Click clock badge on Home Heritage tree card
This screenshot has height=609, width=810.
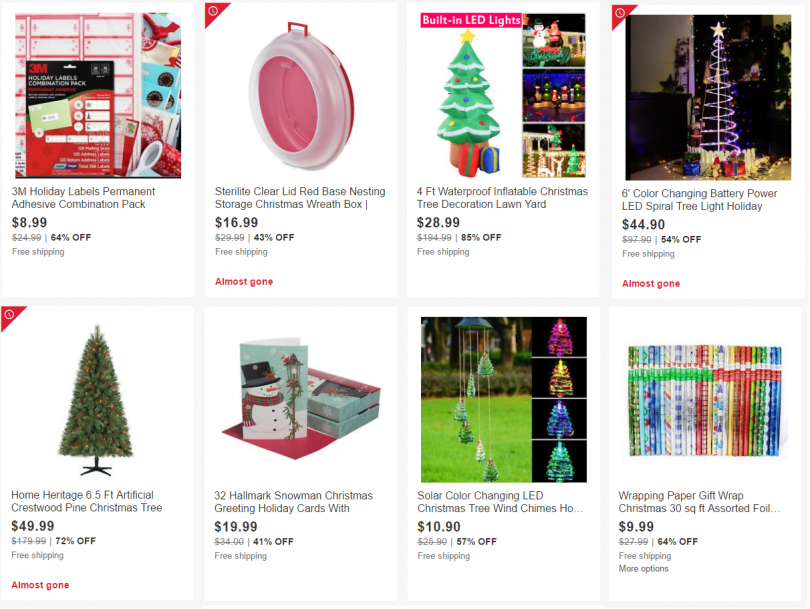coord(9,315)
